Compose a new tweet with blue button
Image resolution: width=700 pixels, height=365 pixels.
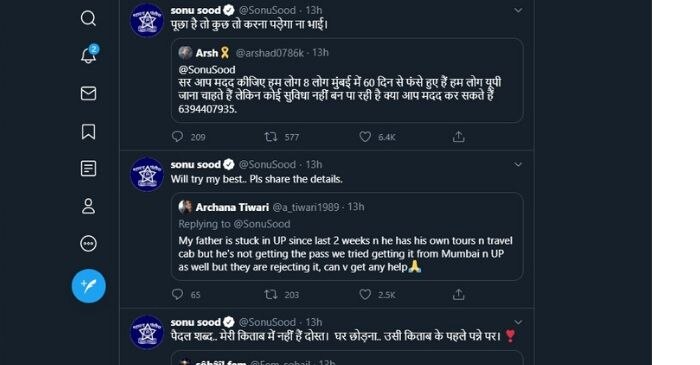[x=89, y=286]
